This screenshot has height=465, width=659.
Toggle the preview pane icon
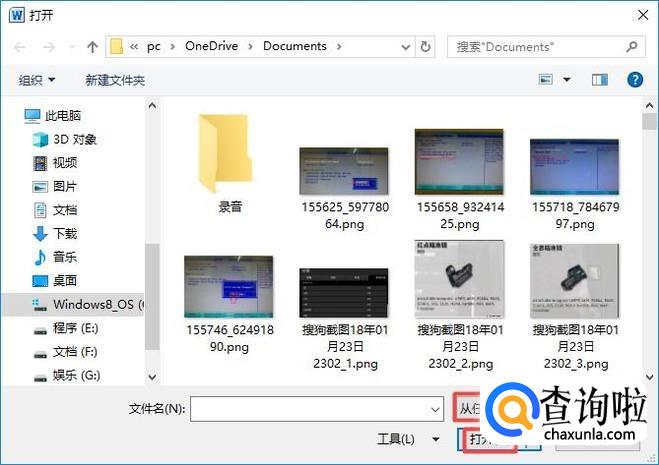coord(600,80)
